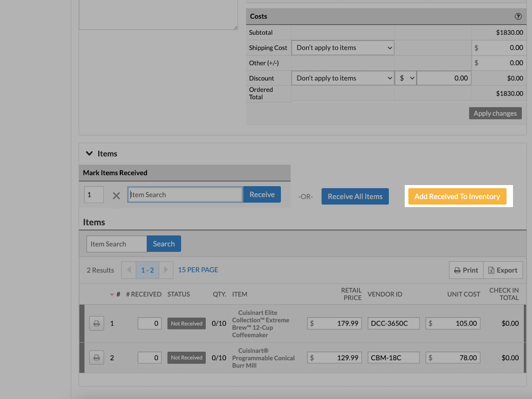Click the X clear icon beside quantity
Screen dimensions: 532x399
(x=116, y=195)
